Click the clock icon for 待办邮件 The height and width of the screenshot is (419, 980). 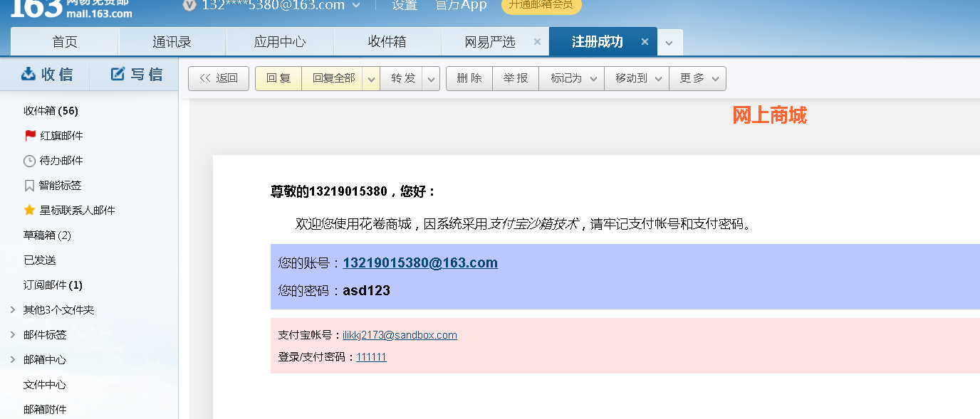pos(29,161)
